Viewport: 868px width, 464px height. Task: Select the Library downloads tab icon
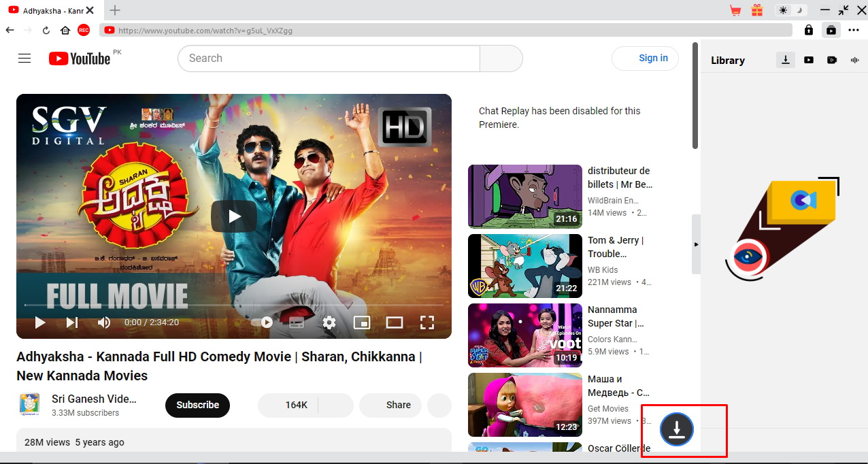click(786, 60)
